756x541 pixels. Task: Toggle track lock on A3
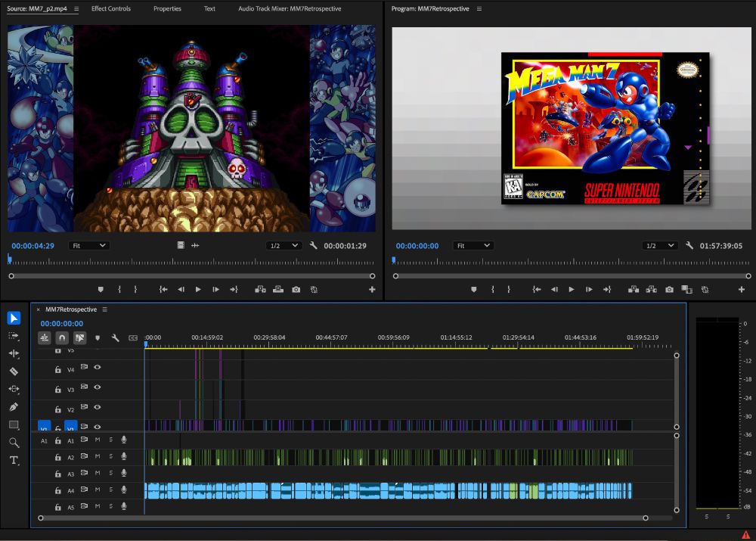[x=58, y=474]
